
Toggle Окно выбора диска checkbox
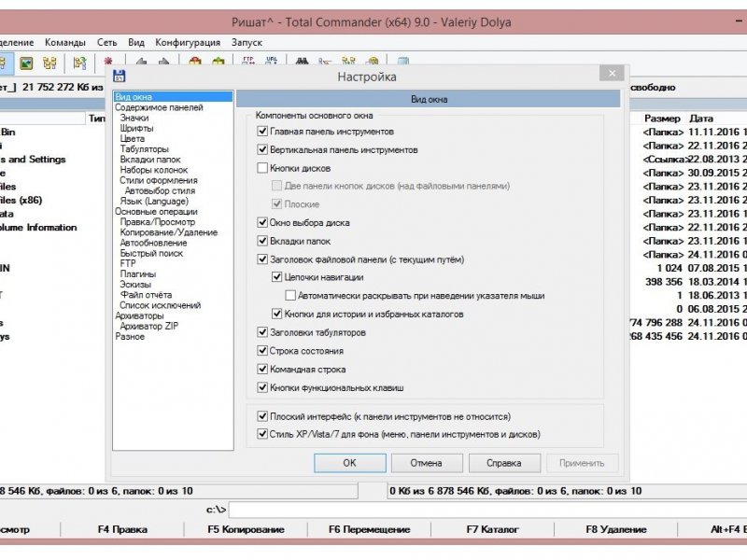(x=262, y=222)
